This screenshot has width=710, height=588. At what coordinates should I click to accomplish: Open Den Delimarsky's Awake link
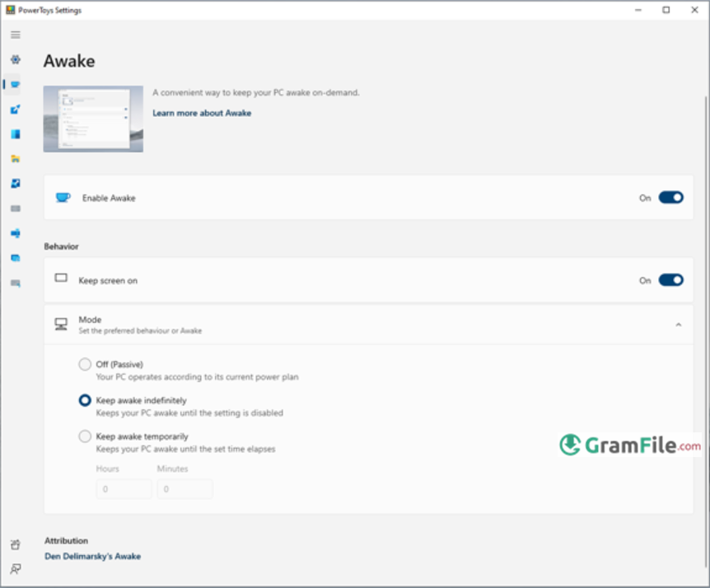click(x=92, y=557)
